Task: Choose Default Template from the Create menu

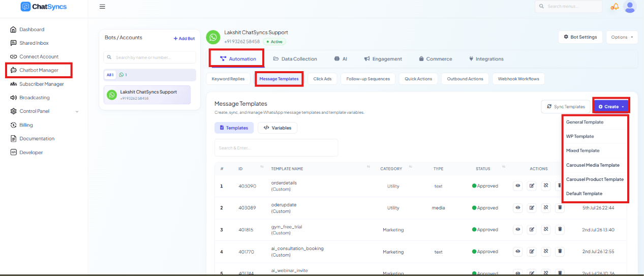Action: 584,194
